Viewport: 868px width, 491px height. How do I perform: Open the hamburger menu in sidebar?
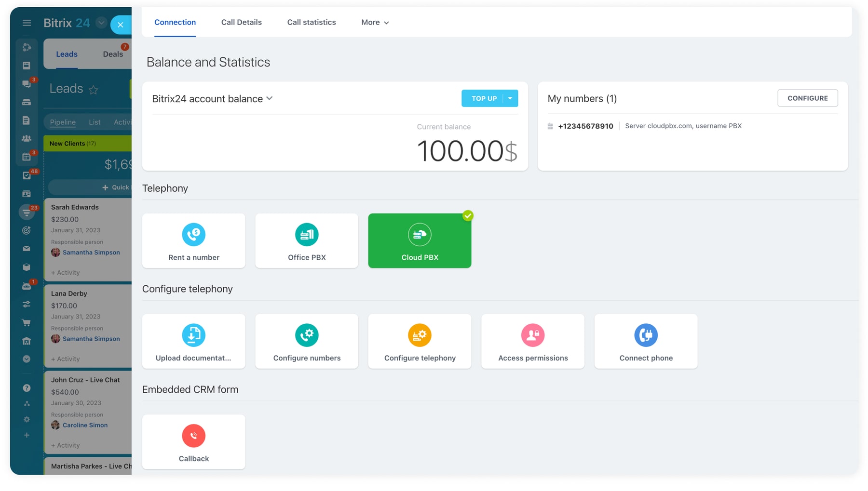click(x=27, y=23)
